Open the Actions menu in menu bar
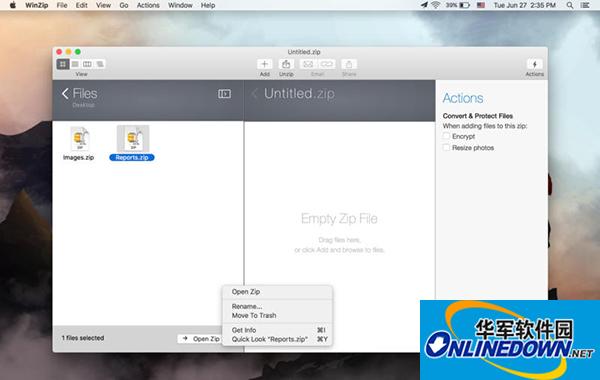This screenshot has height=380, width=600. pos(148,5)
